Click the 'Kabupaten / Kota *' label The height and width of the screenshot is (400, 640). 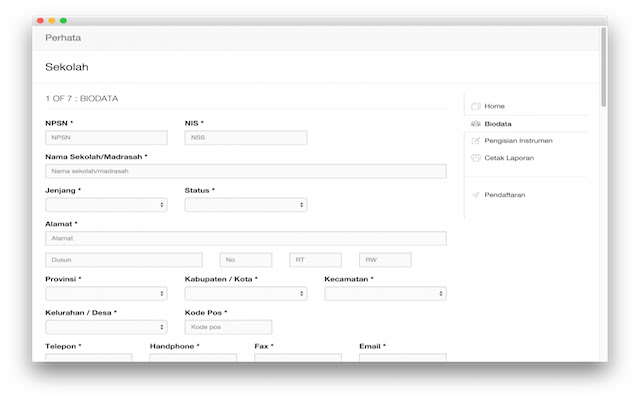pyautogui.click(x=221, y=279)
